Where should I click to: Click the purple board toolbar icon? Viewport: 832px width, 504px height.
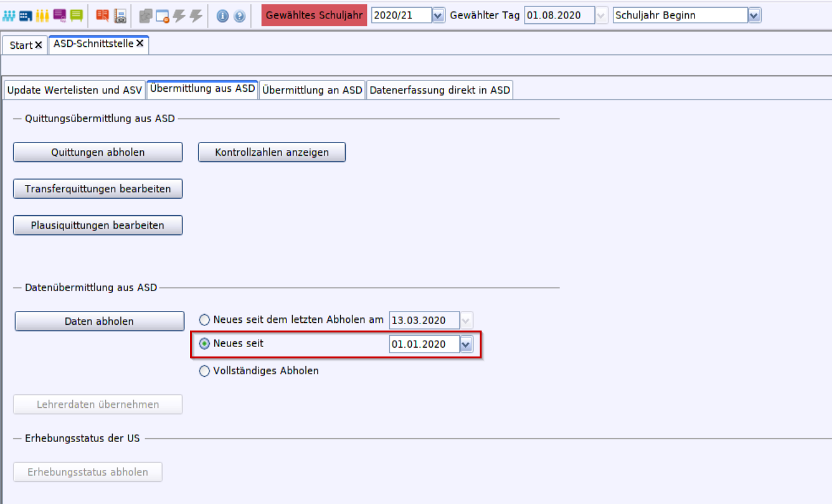[x=60, y=15]
